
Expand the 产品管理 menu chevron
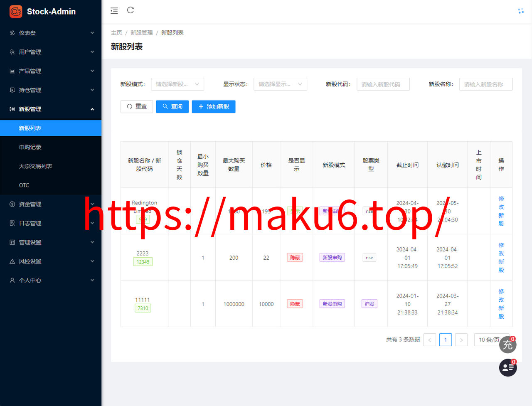pos(92,71)
